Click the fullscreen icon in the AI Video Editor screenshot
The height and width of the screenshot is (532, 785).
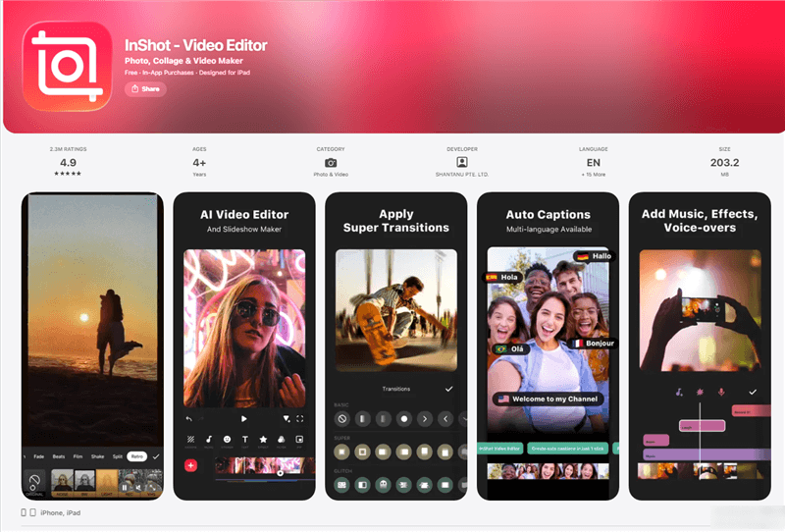pos(300,419)
